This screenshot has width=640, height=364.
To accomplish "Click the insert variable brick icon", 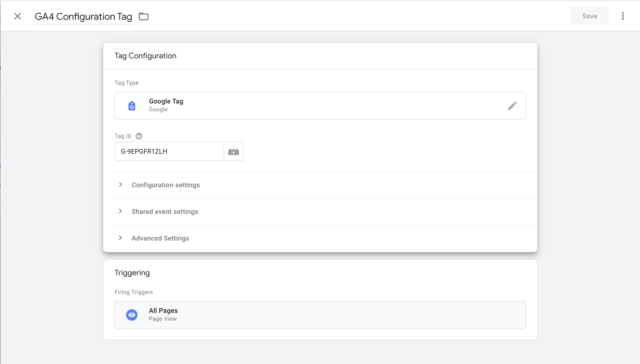I will click(233, 152).
